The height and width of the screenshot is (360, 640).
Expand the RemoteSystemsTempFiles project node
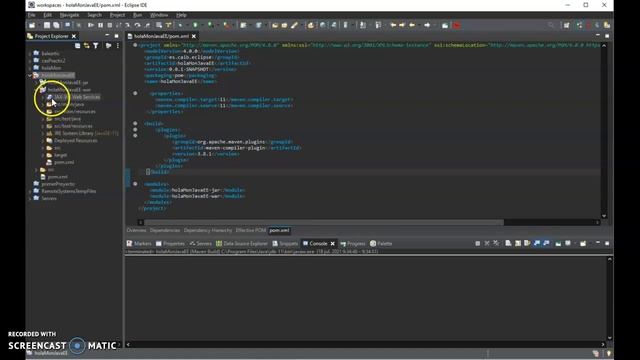click(30, 191)
